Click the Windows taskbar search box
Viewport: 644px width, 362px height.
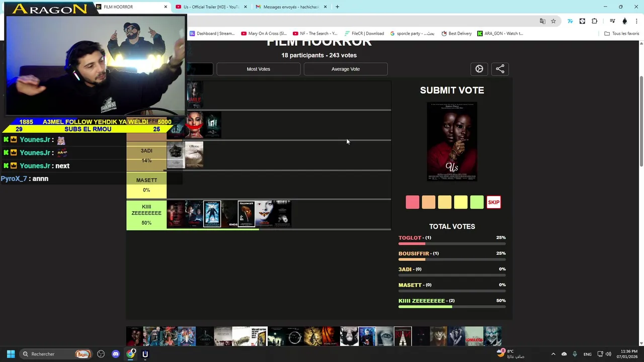point(56,354)
